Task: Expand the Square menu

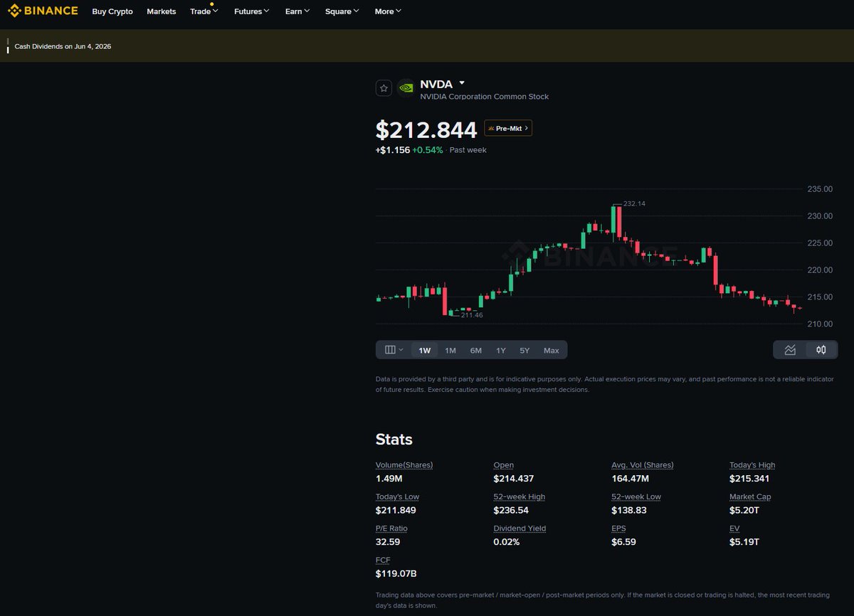Action: (x=342, y=11)
